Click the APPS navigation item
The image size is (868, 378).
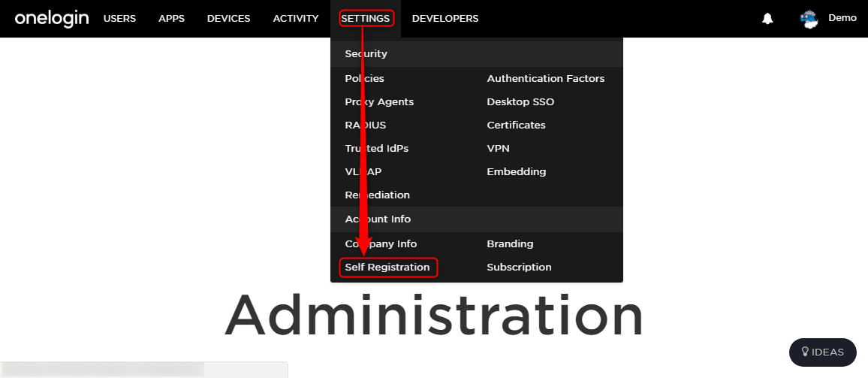tap(172, 18)
